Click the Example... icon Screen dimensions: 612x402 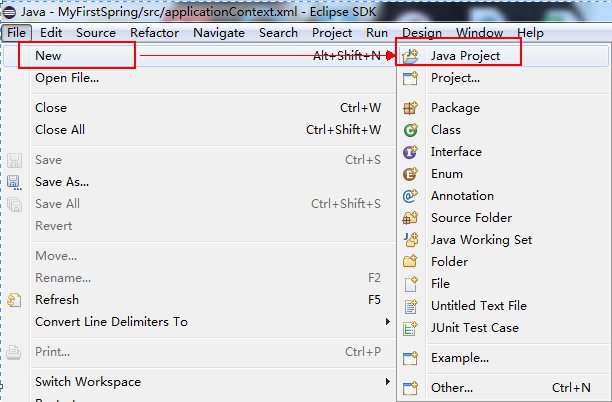click(410, 358)
